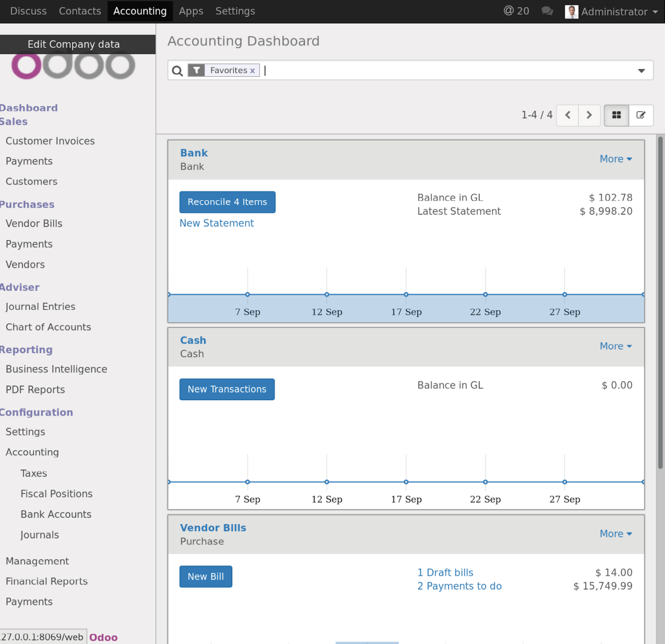This screenshot has height=644, width=665.
Task: Click the Administrator avatar image
Action: coord(571,11)
